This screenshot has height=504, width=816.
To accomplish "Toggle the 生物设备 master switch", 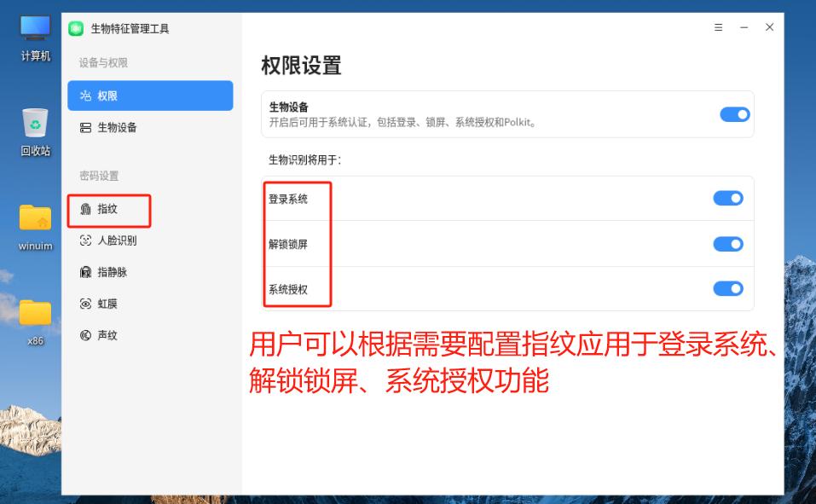I will click(735, 114).
